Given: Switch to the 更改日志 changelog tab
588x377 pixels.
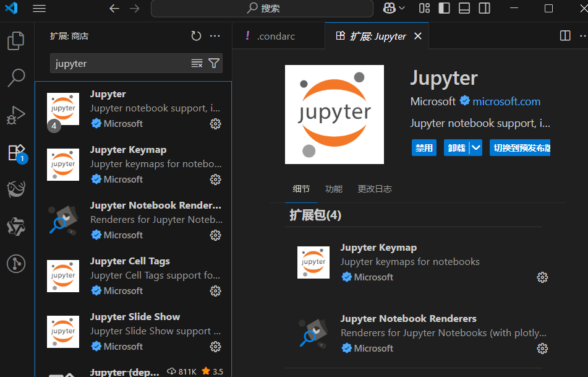Looking at the screenshot, I should tap(375, 189).
